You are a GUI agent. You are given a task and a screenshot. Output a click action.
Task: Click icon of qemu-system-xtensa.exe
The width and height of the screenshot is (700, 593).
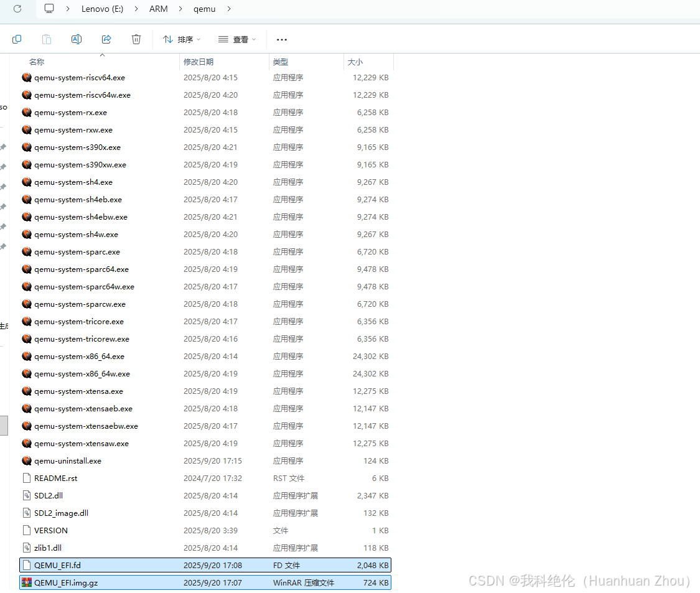coord(27,391)
